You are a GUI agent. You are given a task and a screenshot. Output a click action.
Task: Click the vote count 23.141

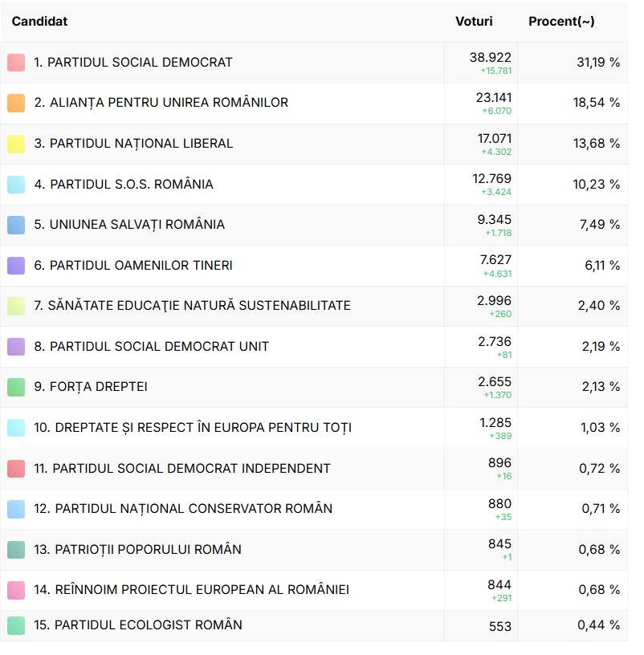494,98
